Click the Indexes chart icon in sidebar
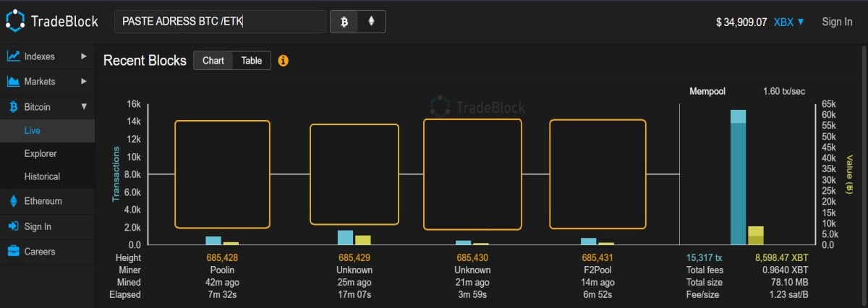 13,56
